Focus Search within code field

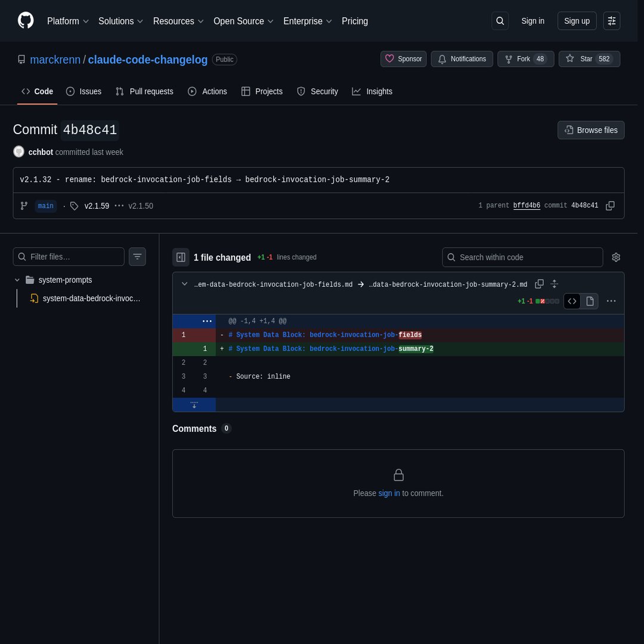click(522, 258)
